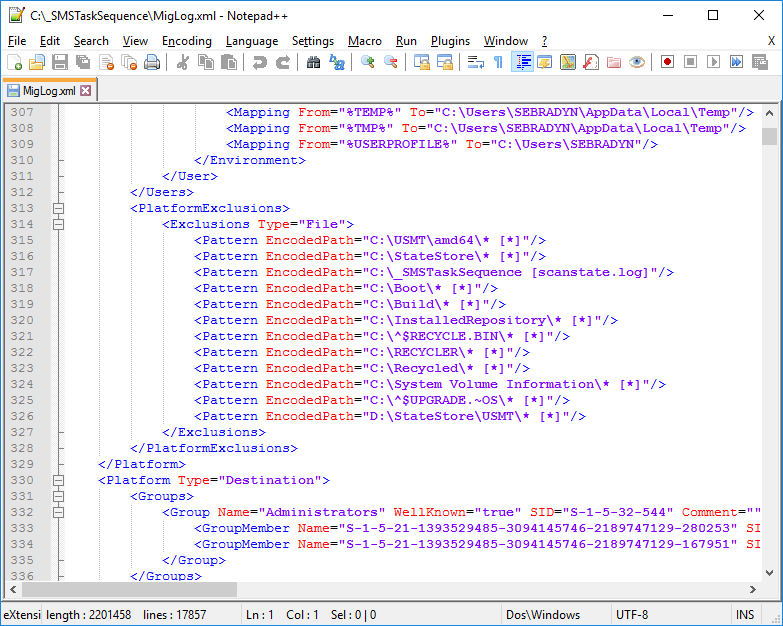This screenshot has height=626, width=783.
Task: Collapse the Administrators Group fold line 332
Action: click(x=58, y=512)
